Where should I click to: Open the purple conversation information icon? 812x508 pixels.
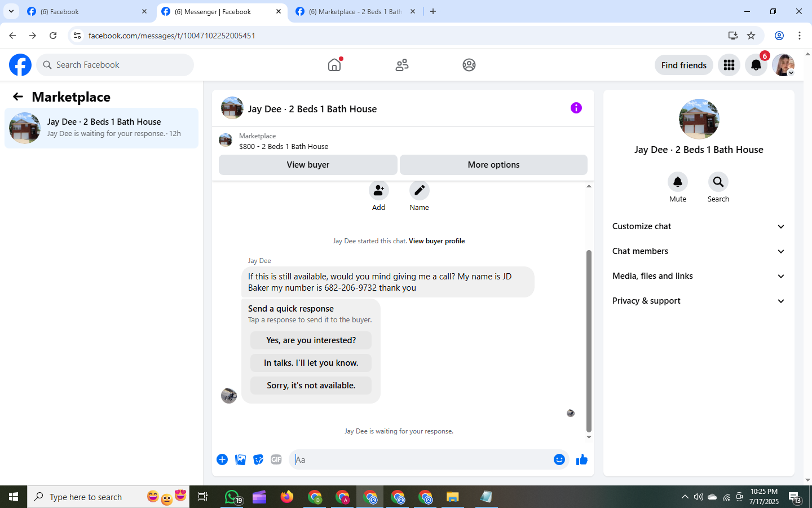[576, 108]
